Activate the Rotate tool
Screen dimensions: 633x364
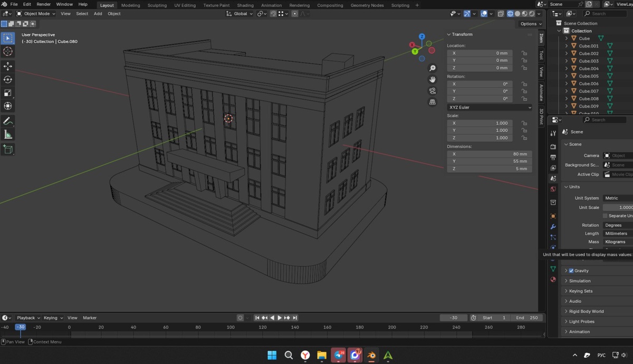pyautogui.click(x=8, y=80)
